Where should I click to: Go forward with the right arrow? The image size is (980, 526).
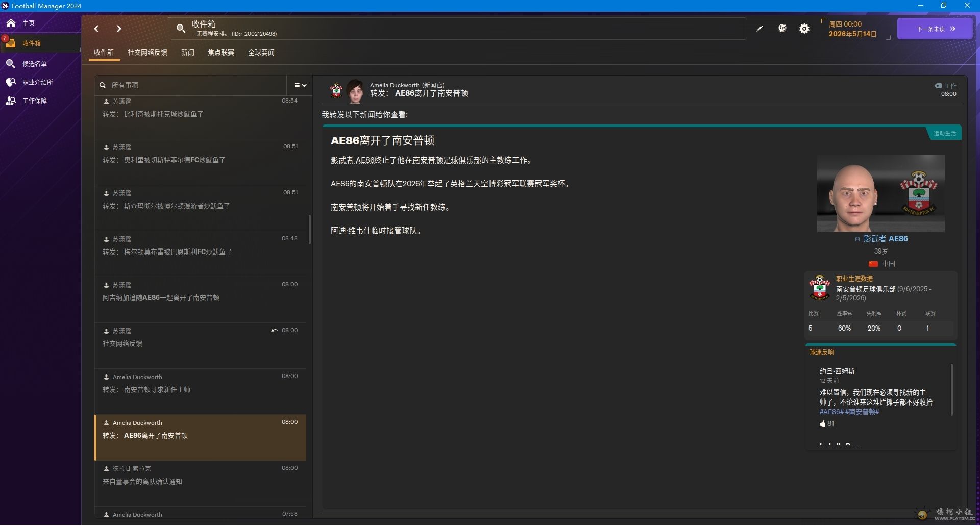click(x=119, y=29)
